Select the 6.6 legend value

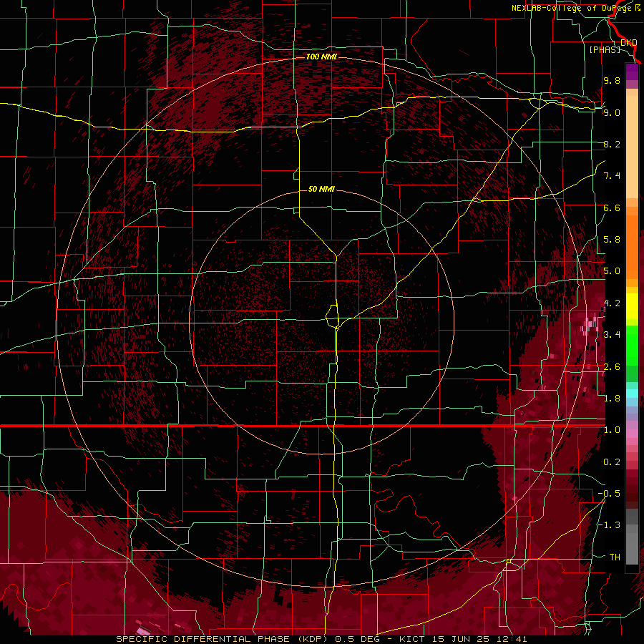coord(612,208)
